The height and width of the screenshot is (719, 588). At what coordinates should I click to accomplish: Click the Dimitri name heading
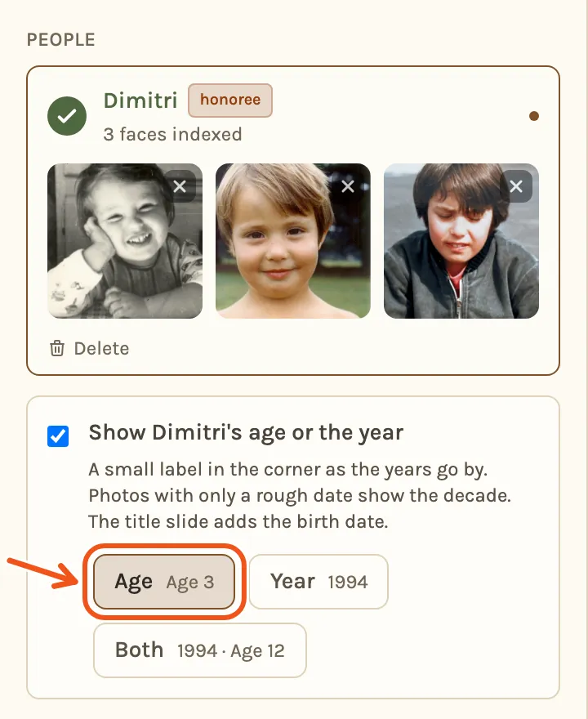[140, 100]
